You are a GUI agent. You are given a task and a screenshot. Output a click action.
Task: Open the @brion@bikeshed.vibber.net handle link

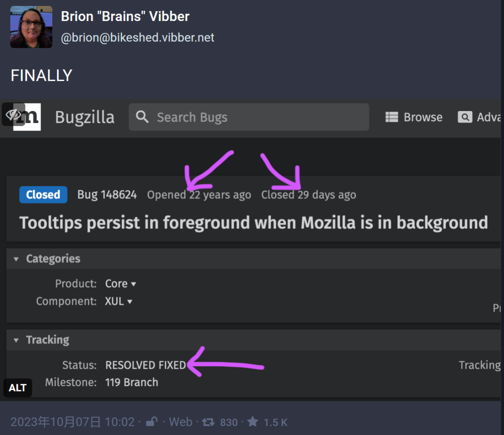tap(138, 38)
